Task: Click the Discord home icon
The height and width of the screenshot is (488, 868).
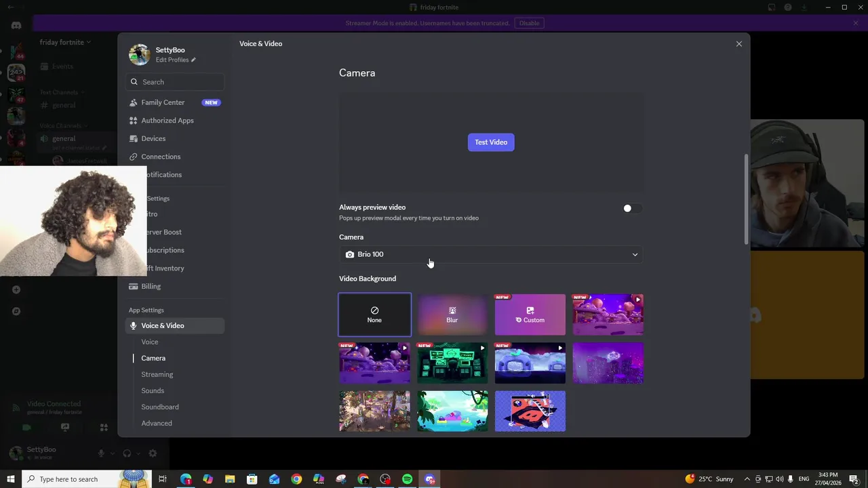Action: [x=16, y=25]
